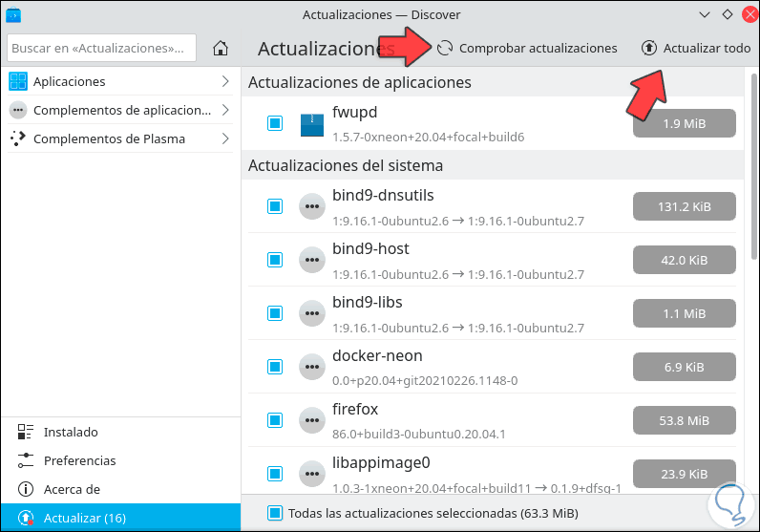This screenshot has height=532, width=760.
Task: Click the diamond maximize icon in title bar
Action: click(x=727, y=14)
